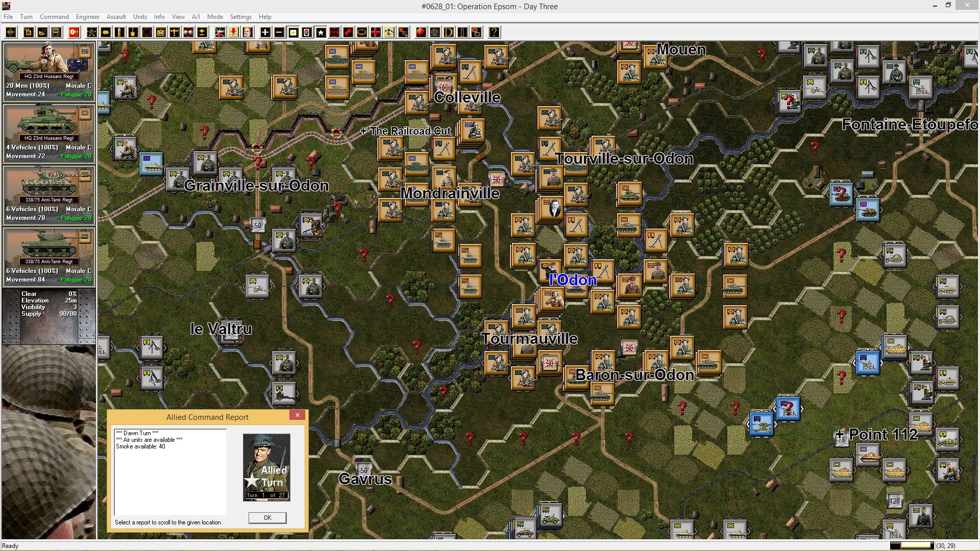The width and height of the screenshot is (980, 551).
Task: Open the Command menu
Action: [x=54, y=17]
